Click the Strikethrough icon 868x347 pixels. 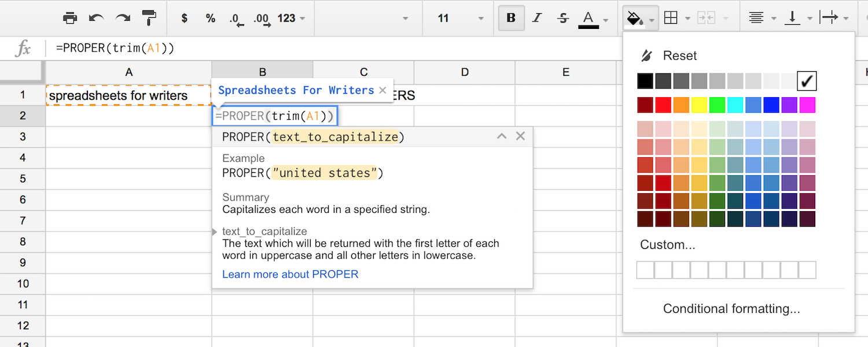point(562,19)
